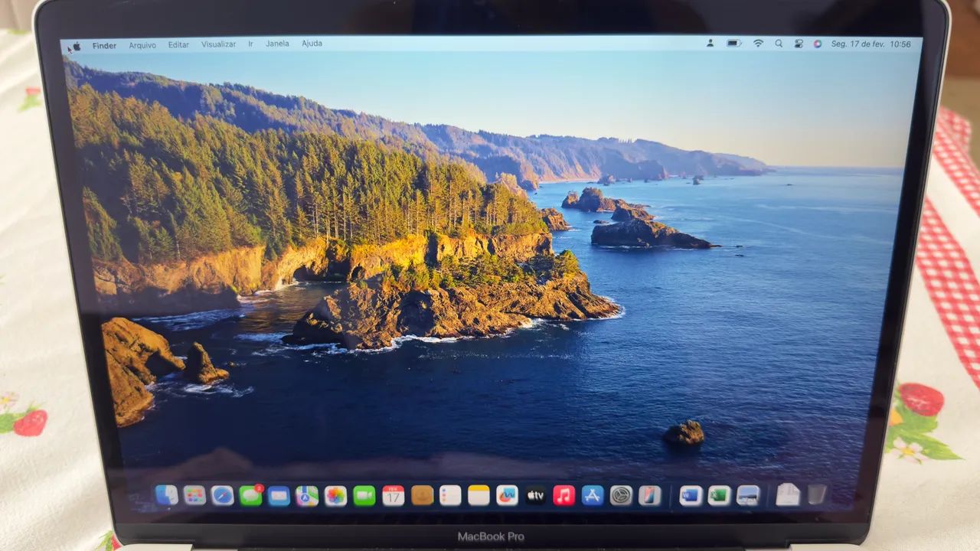Open Spotlight search magnifier
The image size is (980, 551).
pyautogui.click(x=779, y=44)
